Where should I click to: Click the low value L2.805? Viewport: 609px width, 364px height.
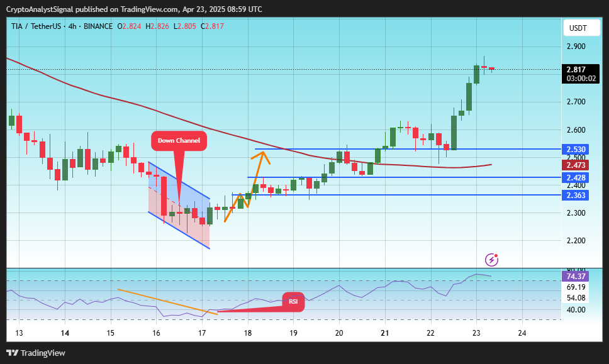tap(185, 26)
